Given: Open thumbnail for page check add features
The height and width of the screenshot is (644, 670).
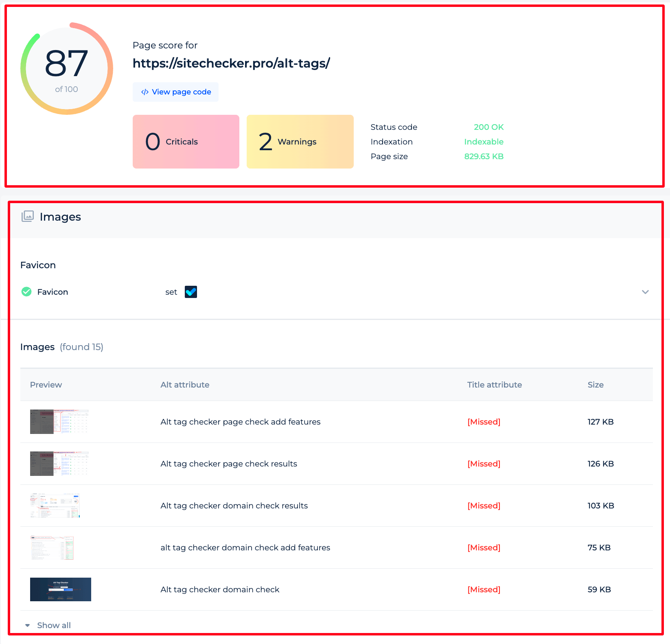Looking at the screenshot, I should [59, 422].
